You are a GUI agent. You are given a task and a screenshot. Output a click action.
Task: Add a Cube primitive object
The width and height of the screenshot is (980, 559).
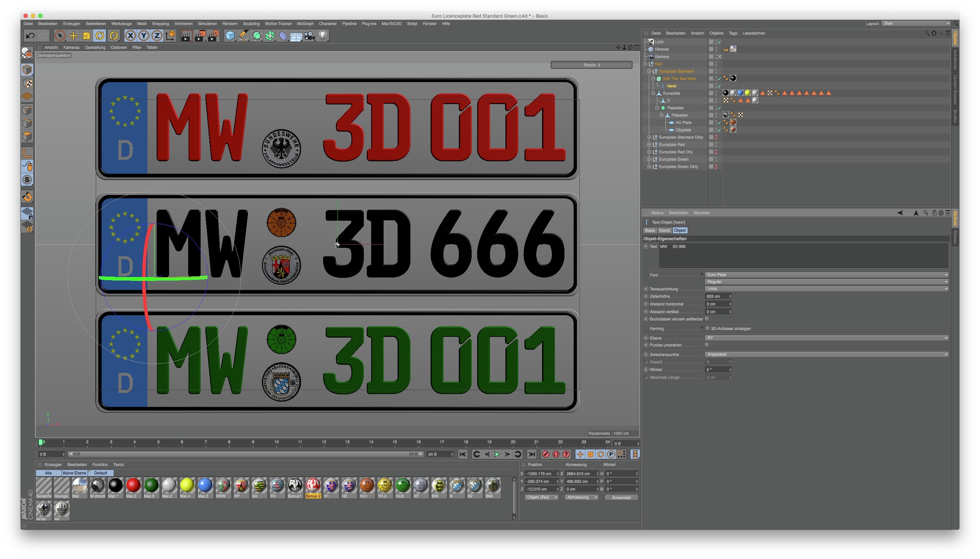click(x=230, y=36)
